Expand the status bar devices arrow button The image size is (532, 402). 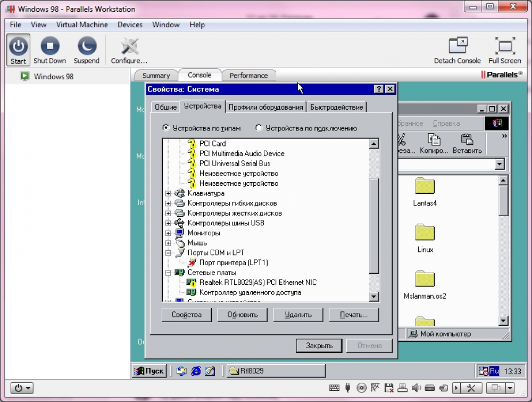(456, 388)
